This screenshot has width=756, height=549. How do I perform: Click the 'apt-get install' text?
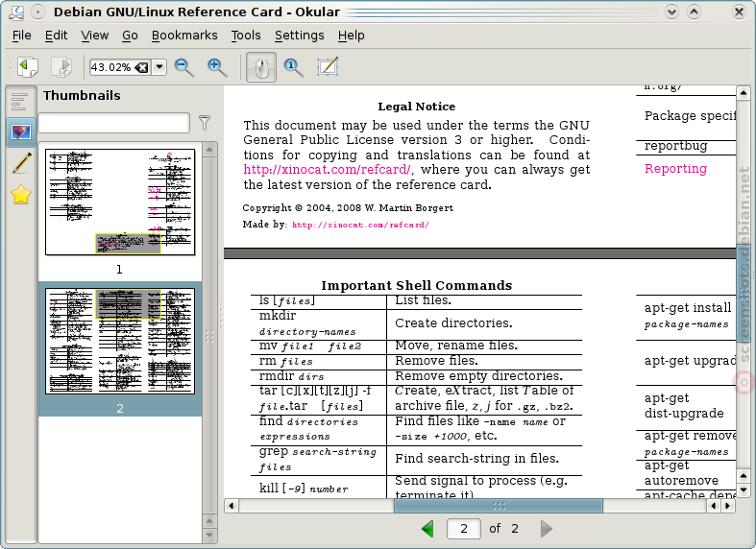[x=688, y=308]
